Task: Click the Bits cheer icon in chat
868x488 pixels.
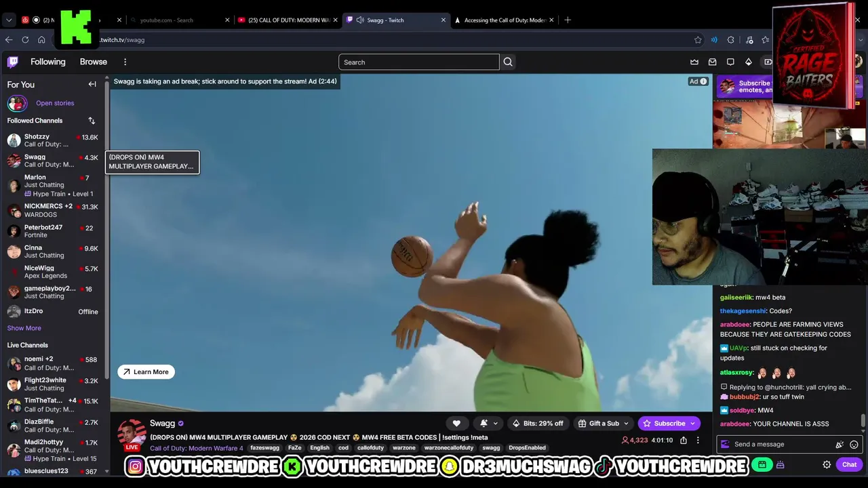Action: tap(840, 445)
